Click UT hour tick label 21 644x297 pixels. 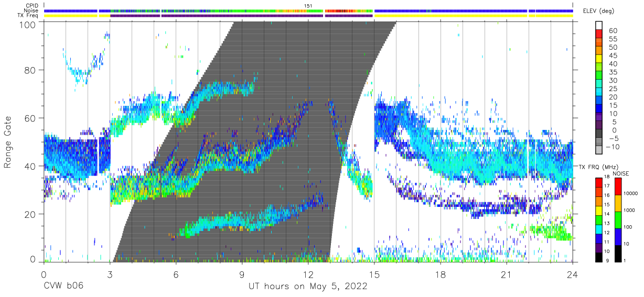(x=506, y=274)
